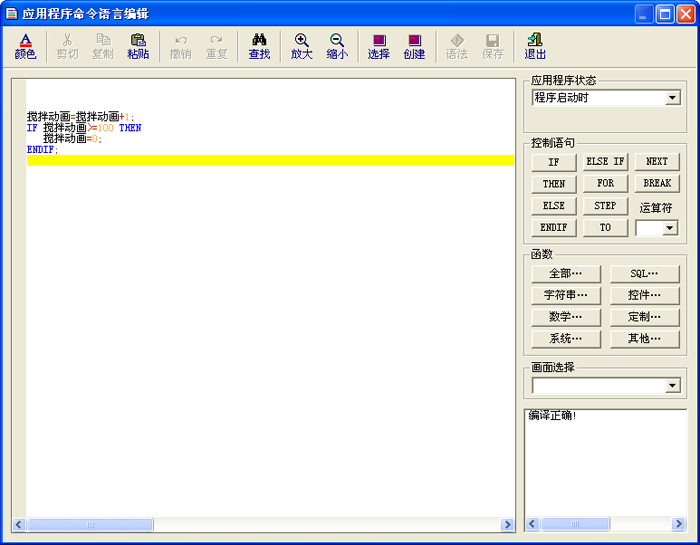Image resolution: width=700 pixels, height=545 pixels.
Task: Open the SQL… functions list
Action: 645,274
